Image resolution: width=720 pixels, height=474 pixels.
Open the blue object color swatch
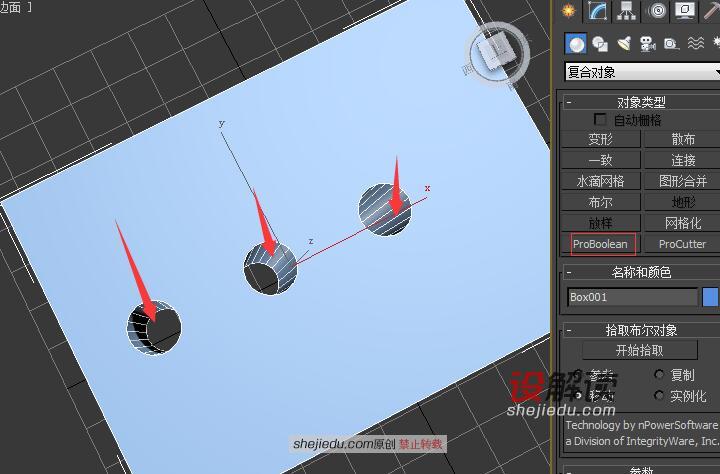[710, 297]
